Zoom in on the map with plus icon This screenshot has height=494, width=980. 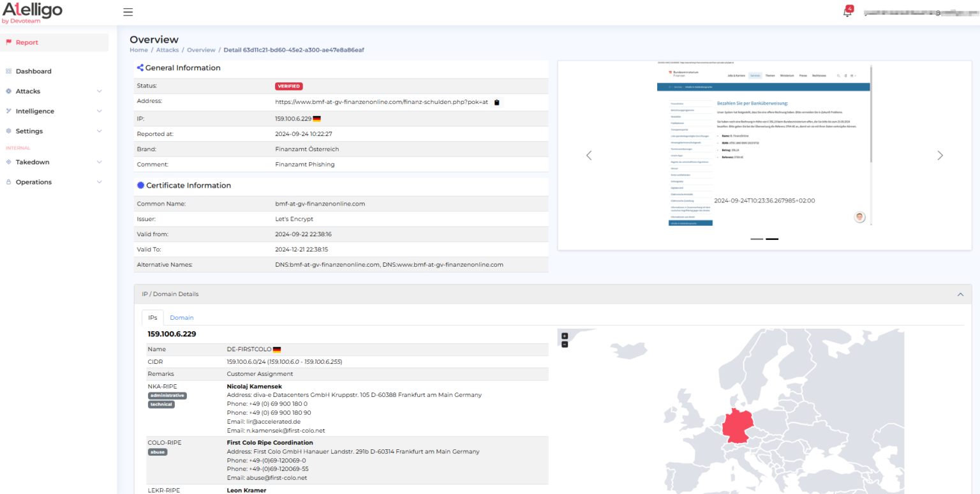tap(565, 336)
